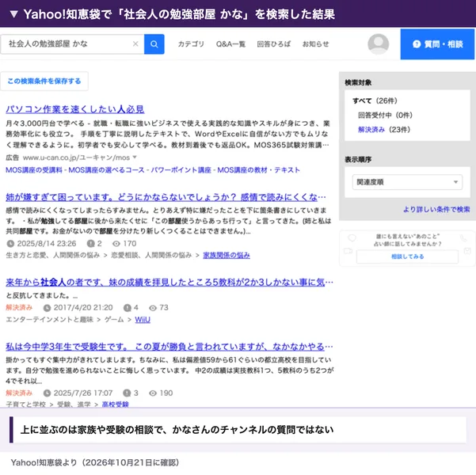Select the すべて (26件) filter

(x=375, y=101)
